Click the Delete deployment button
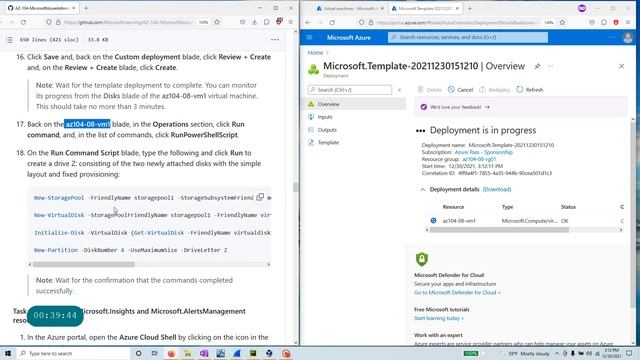This screenshot has height=360, width=640. click(429, 90)
